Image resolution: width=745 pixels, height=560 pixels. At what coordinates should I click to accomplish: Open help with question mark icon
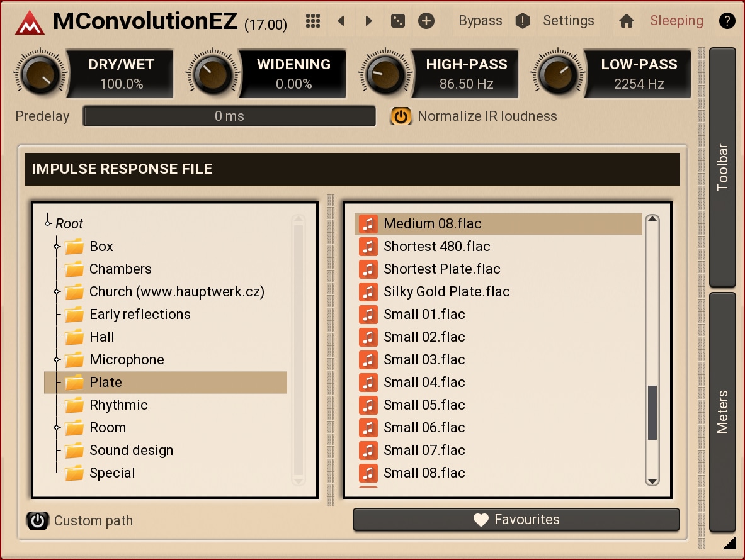pos(727,21)
